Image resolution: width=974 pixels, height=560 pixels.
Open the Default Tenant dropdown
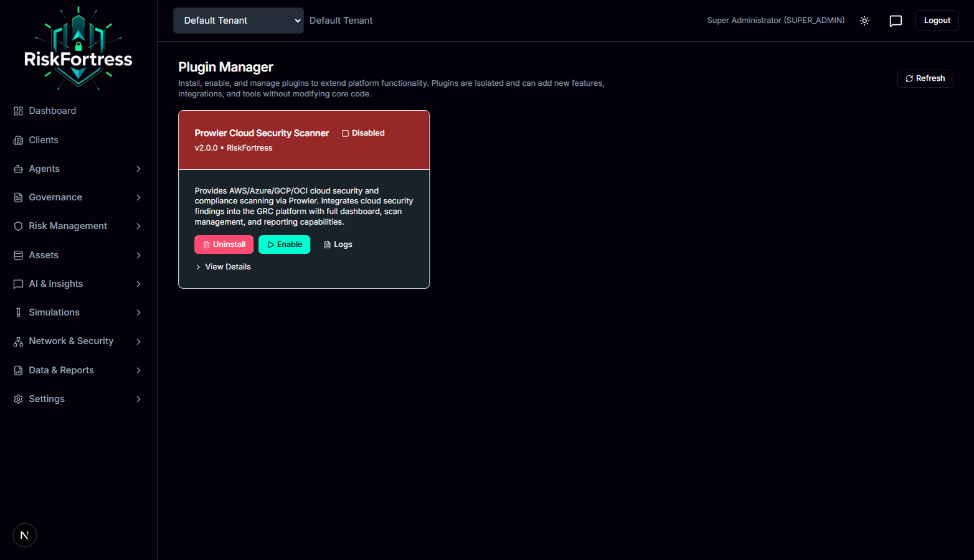tap(238, 20)
